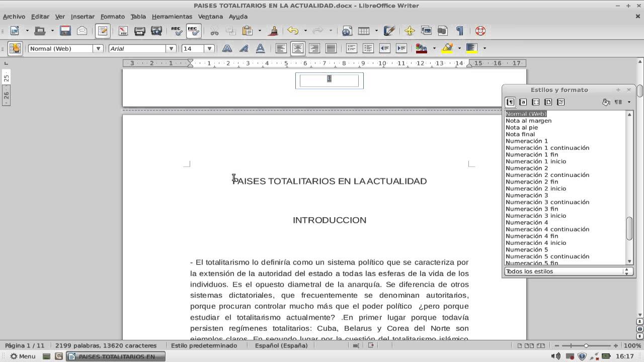Open the Gallery icon

(426, 31)
